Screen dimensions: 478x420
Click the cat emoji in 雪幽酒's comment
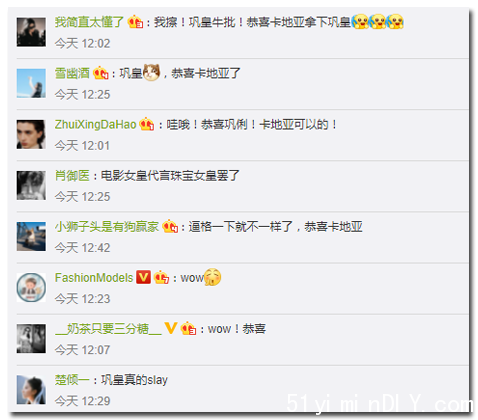pos(152,72)
